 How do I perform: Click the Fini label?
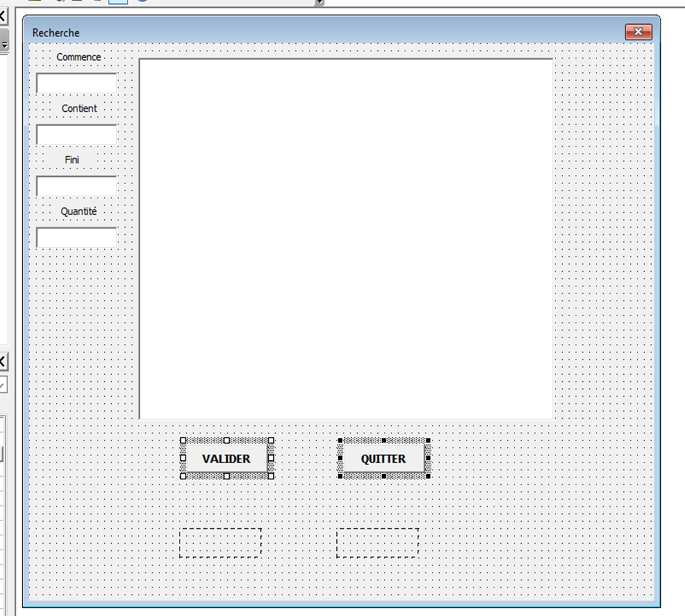coord(72,160)
